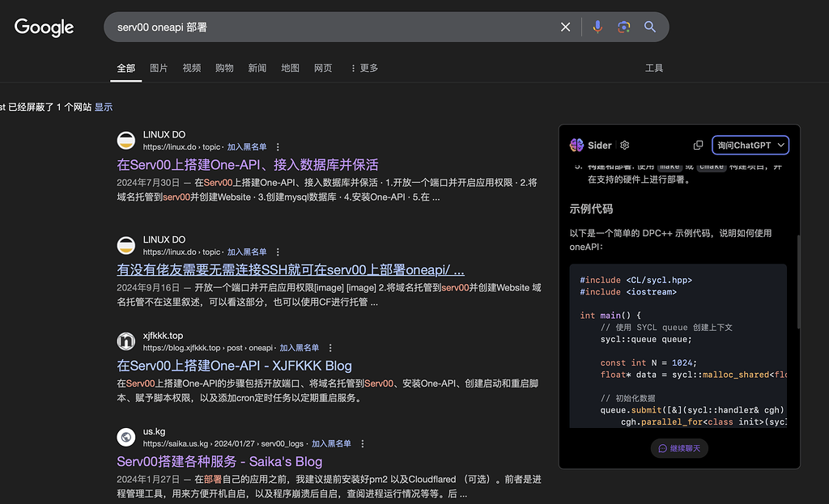Screen dimensions: 829x504
Task: Click the xjfkkk.top site name
Action: [x=163, y=336]
